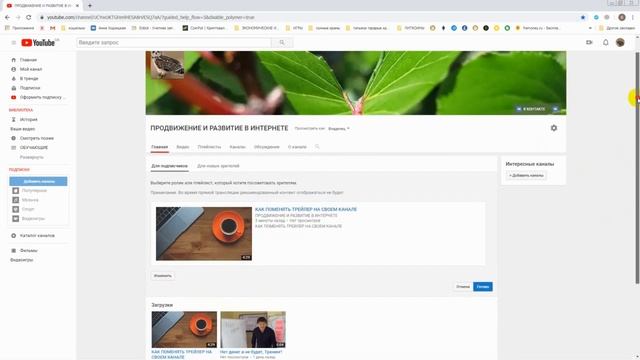Select the Для подписчиков sub-tab
The height and width of the screenshot is (360, 640).
[x=169, y=166]
